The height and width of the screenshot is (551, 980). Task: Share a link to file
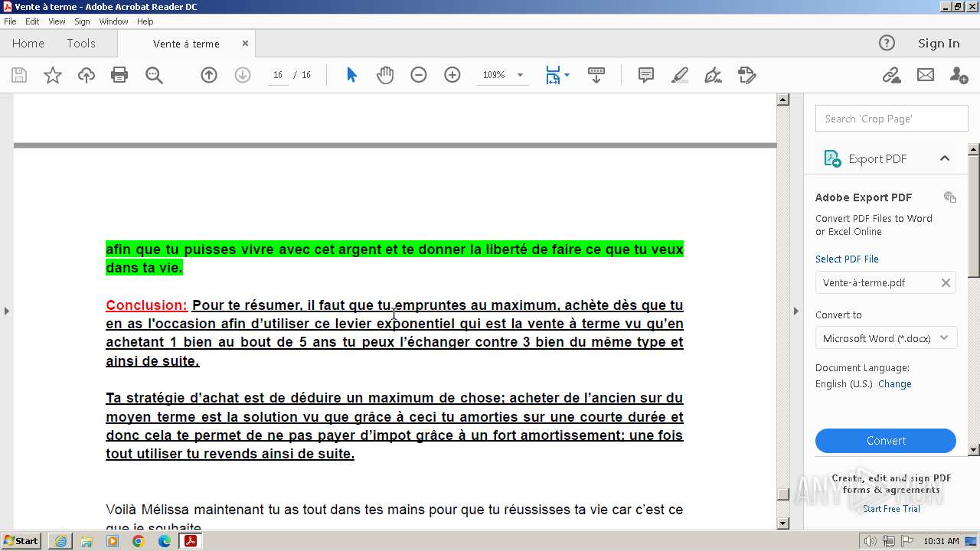[x=891, y=75]
